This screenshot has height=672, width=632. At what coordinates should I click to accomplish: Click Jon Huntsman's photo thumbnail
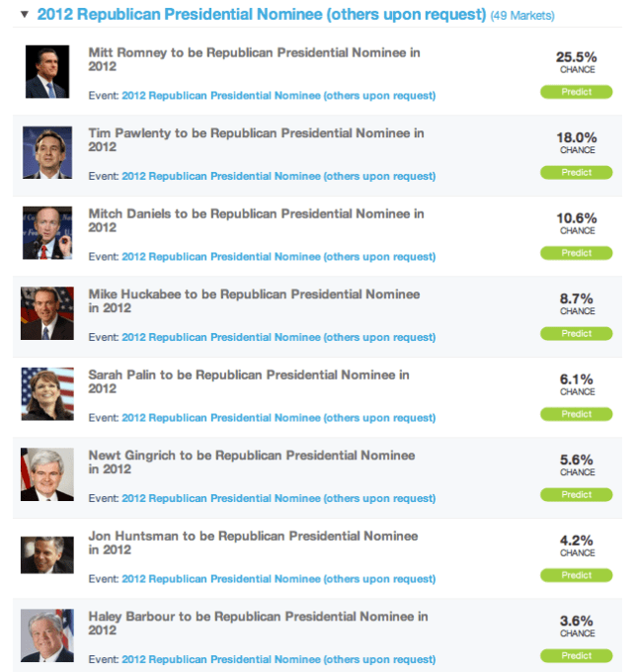47,555
